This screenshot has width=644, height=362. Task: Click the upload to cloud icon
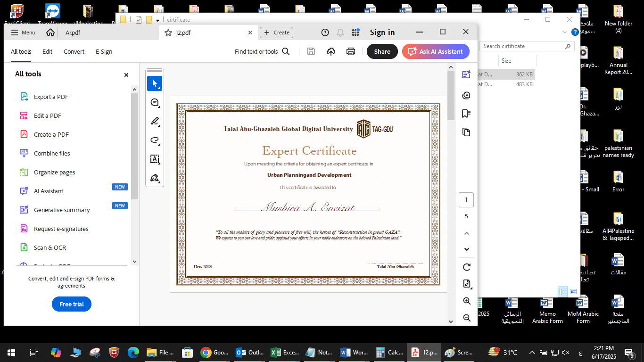pos(331,52)
